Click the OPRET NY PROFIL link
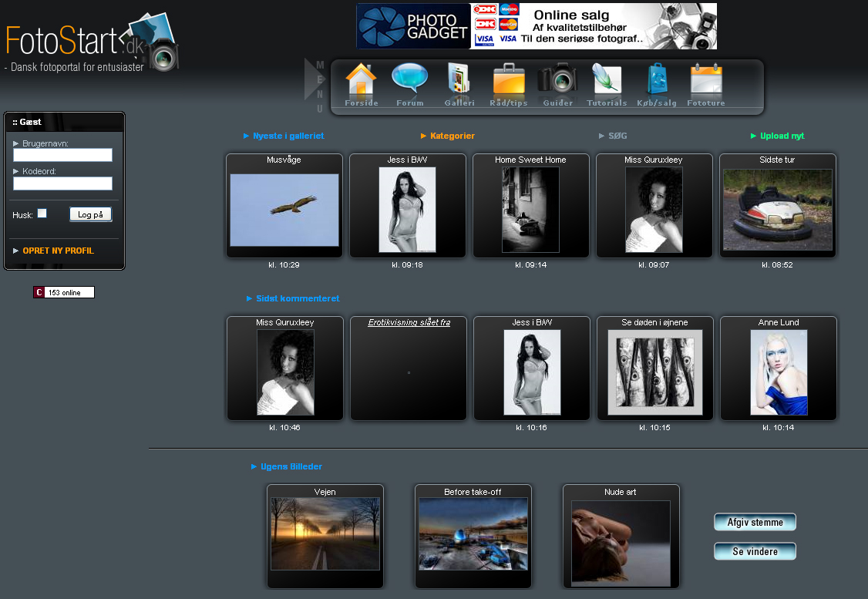Screen dimensions: 868x599 [58, 251]
